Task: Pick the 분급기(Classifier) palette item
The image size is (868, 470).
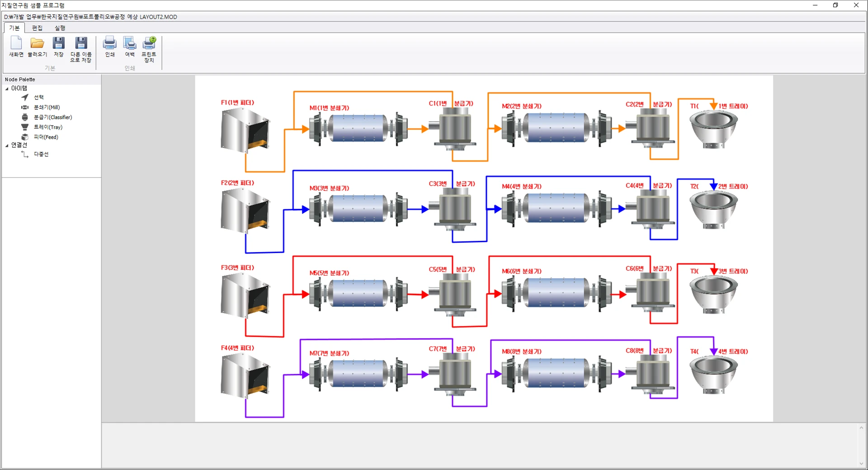Action: point(47,117)
